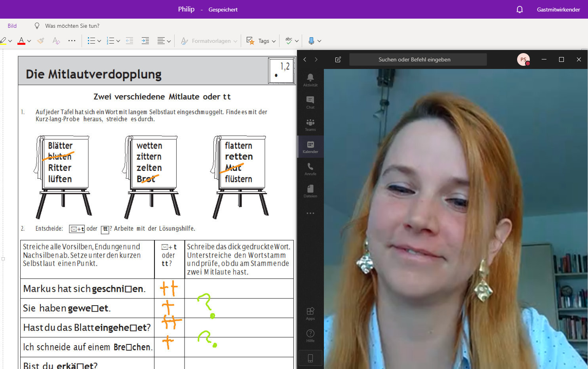Open the Teams Kalender view
Screen dimensions: 588x369
coord(310,147)
